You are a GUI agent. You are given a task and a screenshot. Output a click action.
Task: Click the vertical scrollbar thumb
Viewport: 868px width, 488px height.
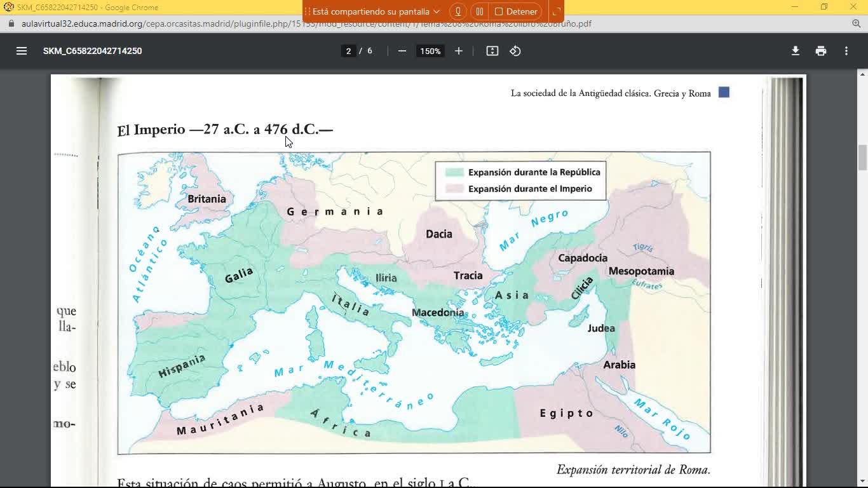[x=862, y=158]
